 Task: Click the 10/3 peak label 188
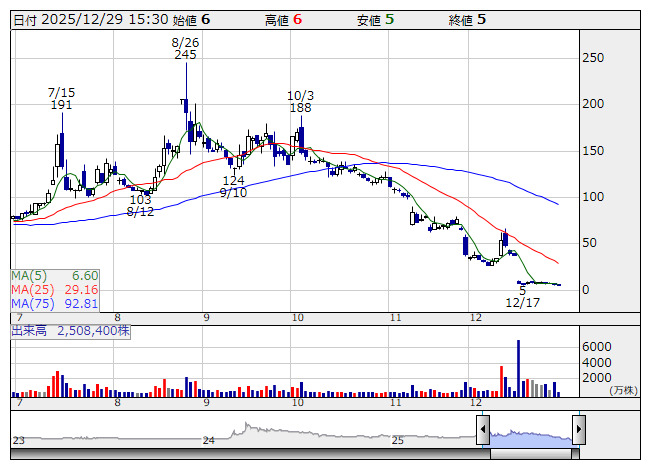(300, 108)
